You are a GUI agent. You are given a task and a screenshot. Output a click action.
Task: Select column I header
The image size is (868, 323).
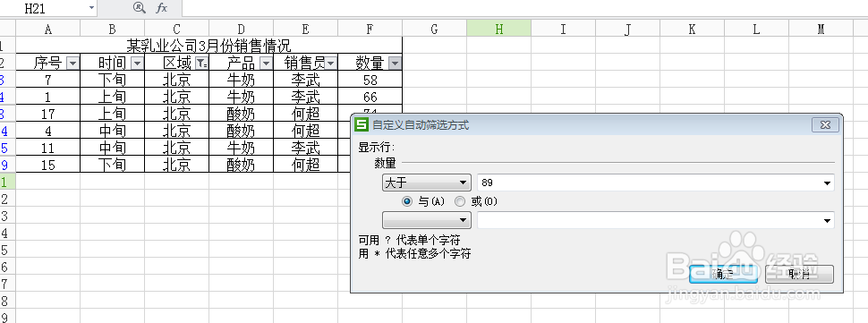[x=564, y=29]
